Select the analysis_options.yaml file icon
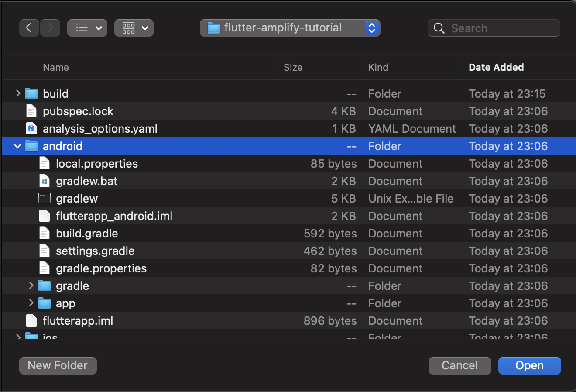576x392 pixels. click(x=31, y=128)
